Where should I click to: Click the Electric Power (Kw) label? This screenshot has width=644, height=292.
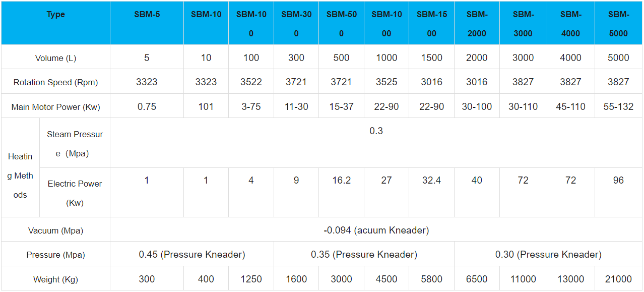point(75,193)
